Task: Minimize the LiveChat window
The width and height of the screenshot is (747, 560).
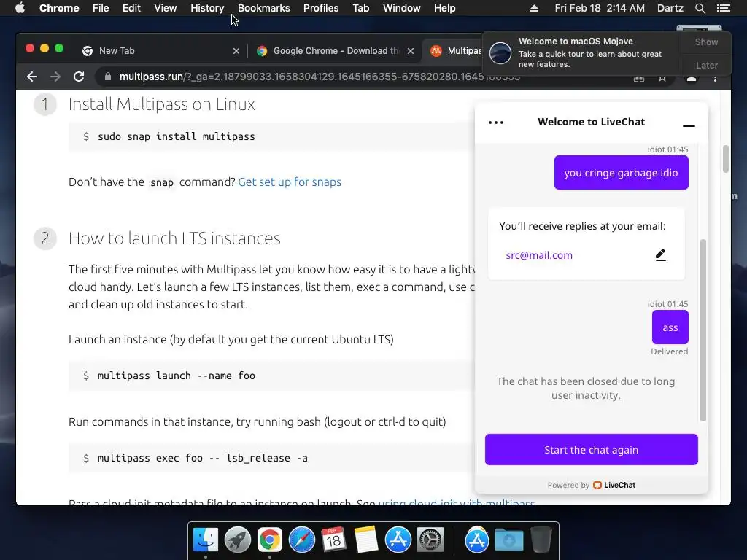Action: click(689, 125)
